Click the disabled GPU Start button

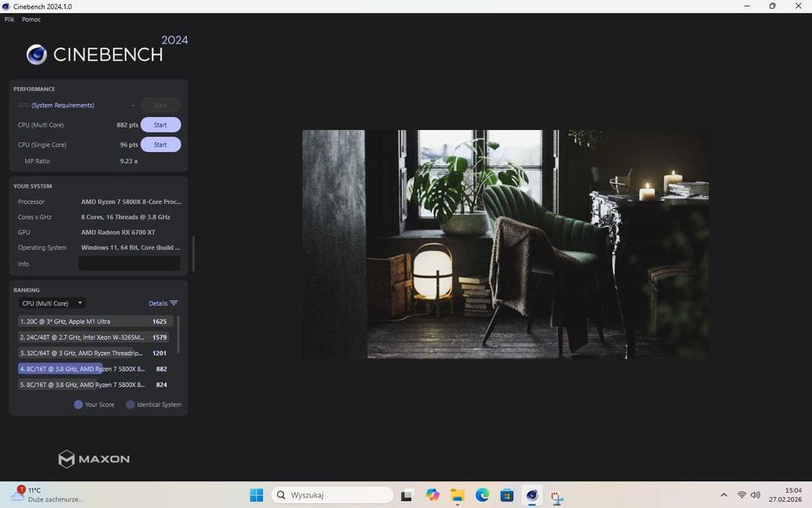pos(161,105)
